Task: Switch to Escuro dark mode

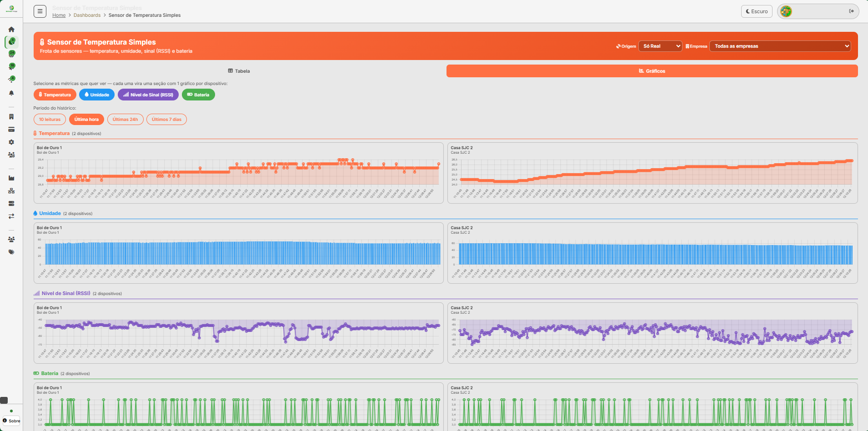Action: click(x=757, y=11)
